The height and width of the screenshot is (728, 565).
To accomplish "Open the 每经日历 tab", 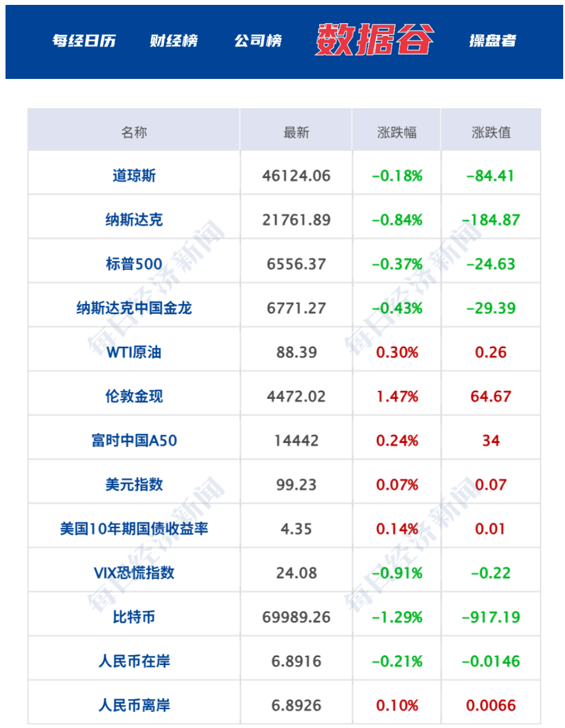I will coord(84,41).
